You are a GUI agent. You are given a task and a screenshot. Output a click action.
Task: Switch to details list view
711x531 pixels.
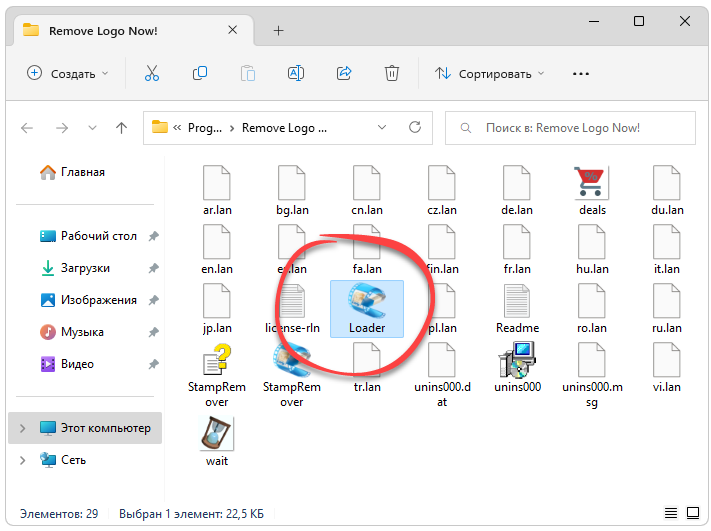coord(671,513)
